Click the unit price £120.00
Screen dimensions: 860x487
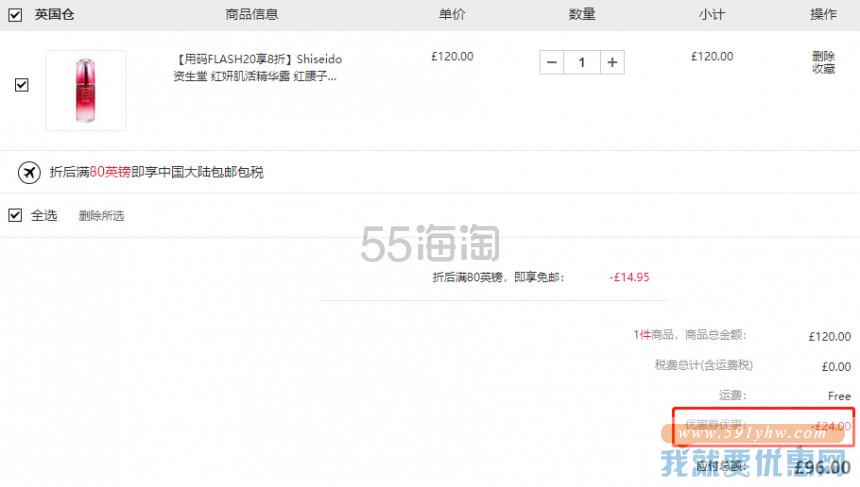coord(452,56)
